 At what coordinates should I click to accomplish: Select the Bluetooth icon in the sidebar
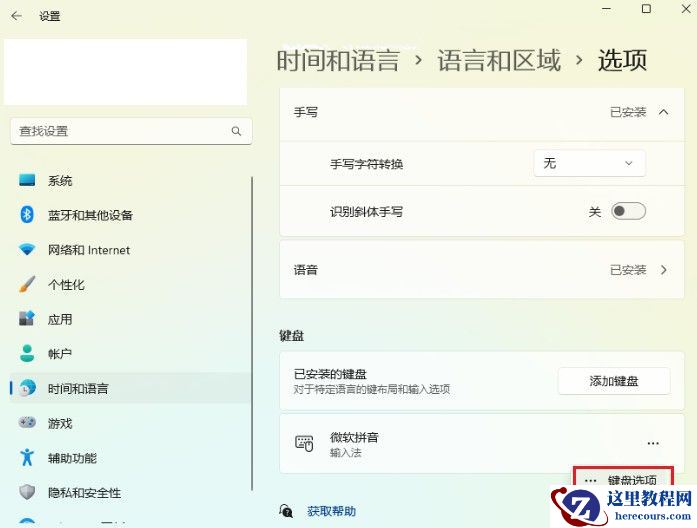point(27,215)
